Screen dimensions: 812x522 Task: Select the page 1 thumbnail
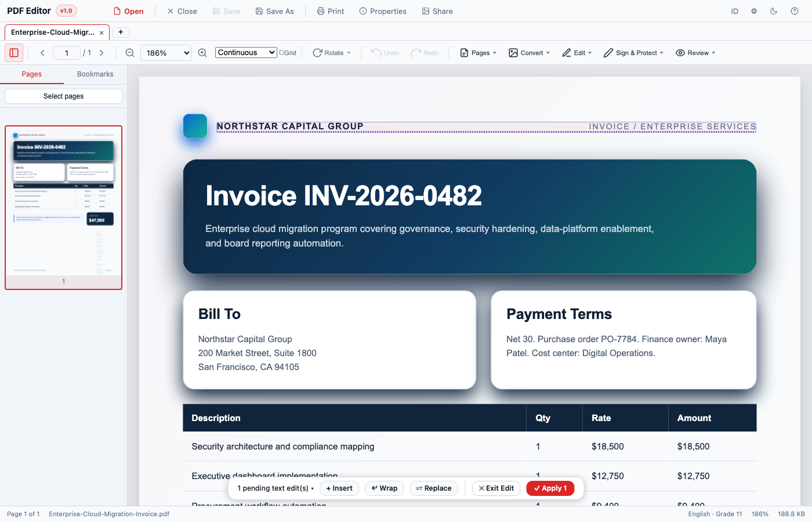64,207
